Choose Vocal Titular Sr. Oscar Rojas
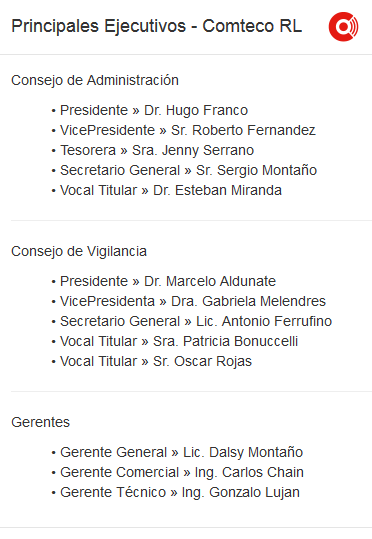The image size is (372, 539). (156, 361)
